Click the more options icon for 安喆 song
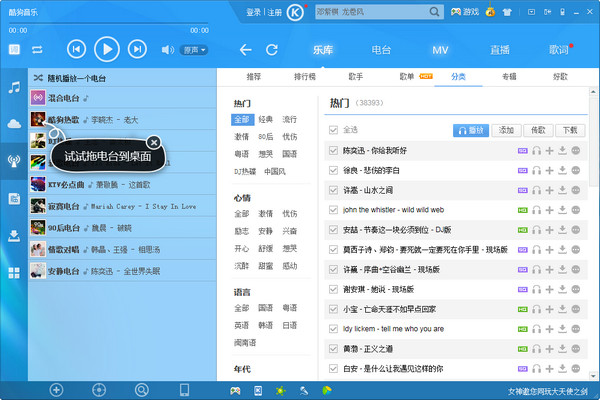 pos(575,230)
